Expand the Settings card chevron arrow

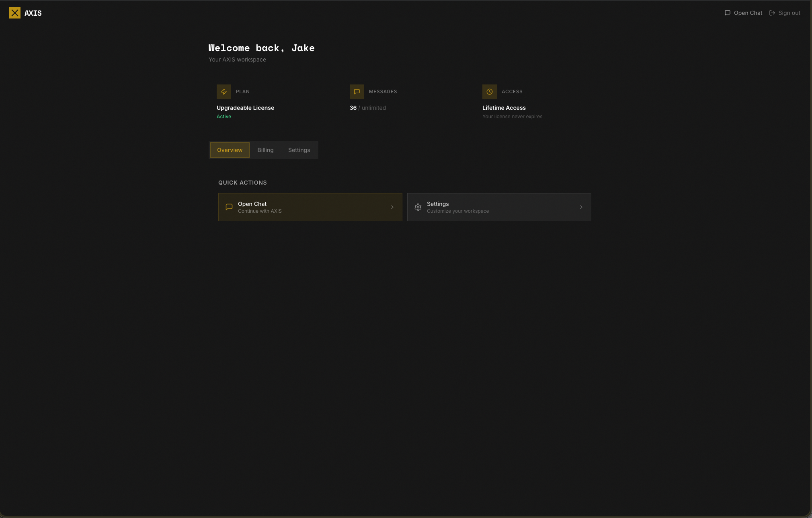click(581, 207)
